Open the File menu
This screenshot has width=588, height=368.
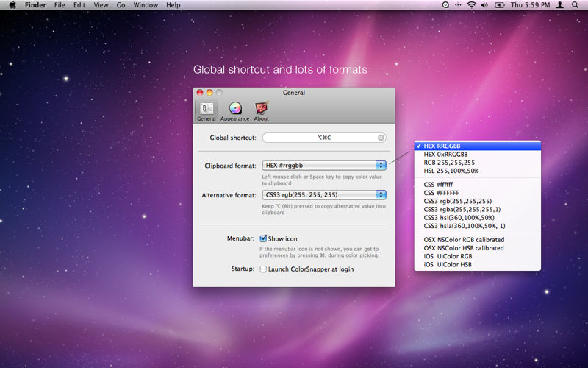tap(60, 5)
